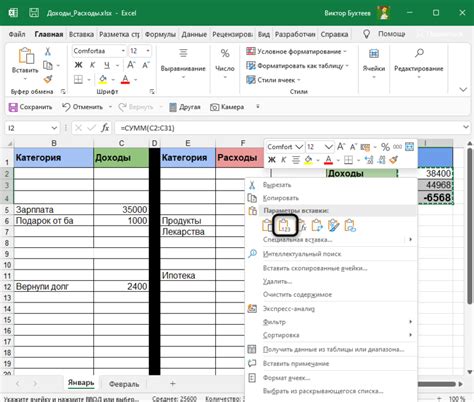The image size is (474, 402).
Task: Open the Comfortaa font name dropdown
Action: click(123, 51)
